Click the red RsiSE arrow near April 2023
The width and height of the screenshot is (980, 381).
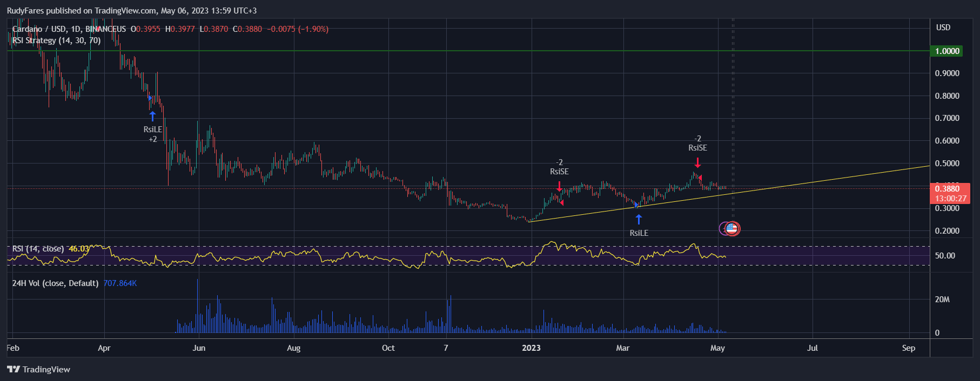pyautogui.click(x=697, y=162)
